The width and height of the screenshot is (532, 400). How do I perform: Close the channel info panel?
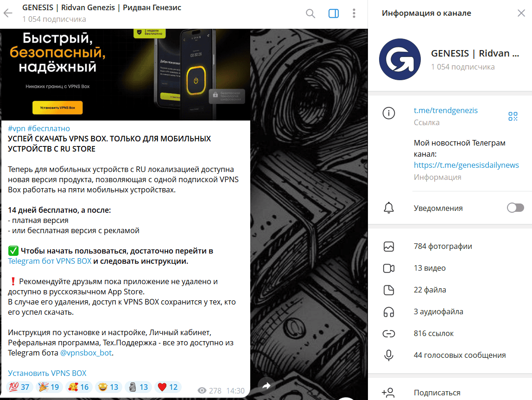pyautogui.click(x=521, y=13)
